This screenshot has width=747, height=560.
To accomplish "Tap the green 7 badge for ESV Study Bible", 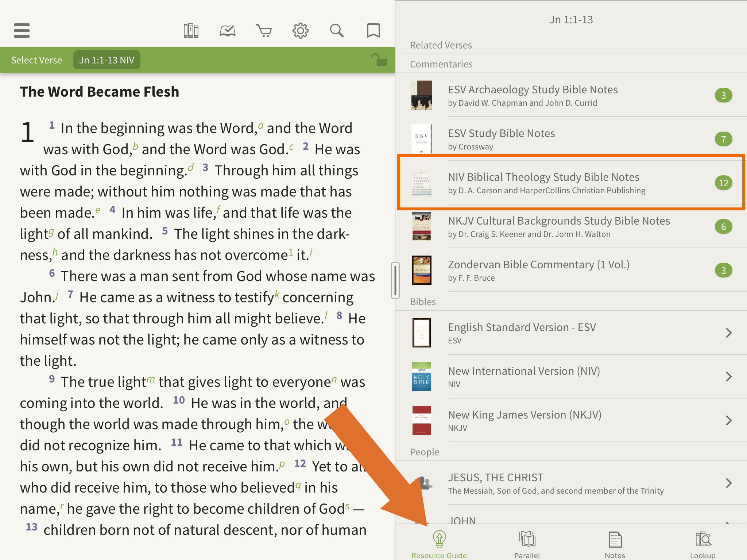I will pyautogui.click(x=723, y=139).
